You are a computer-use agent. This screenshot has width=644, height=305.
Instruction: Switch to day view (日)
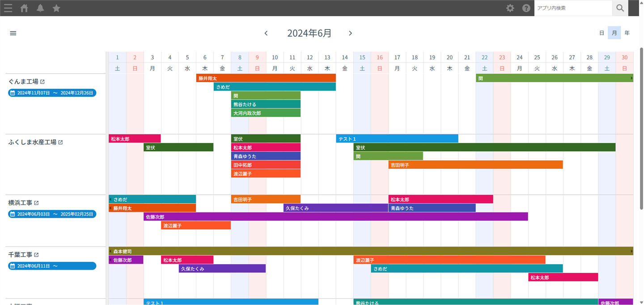602,33
